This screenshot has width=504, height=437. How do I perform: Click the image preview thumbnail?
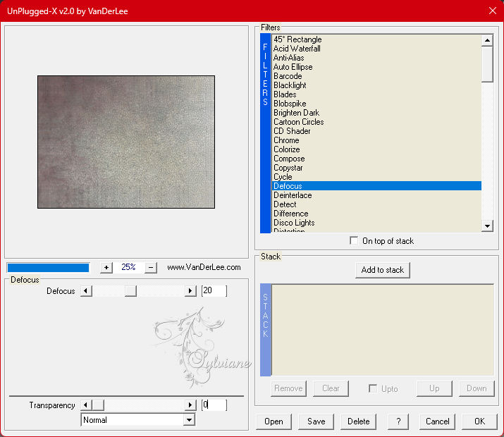click(x=126, y=142)
